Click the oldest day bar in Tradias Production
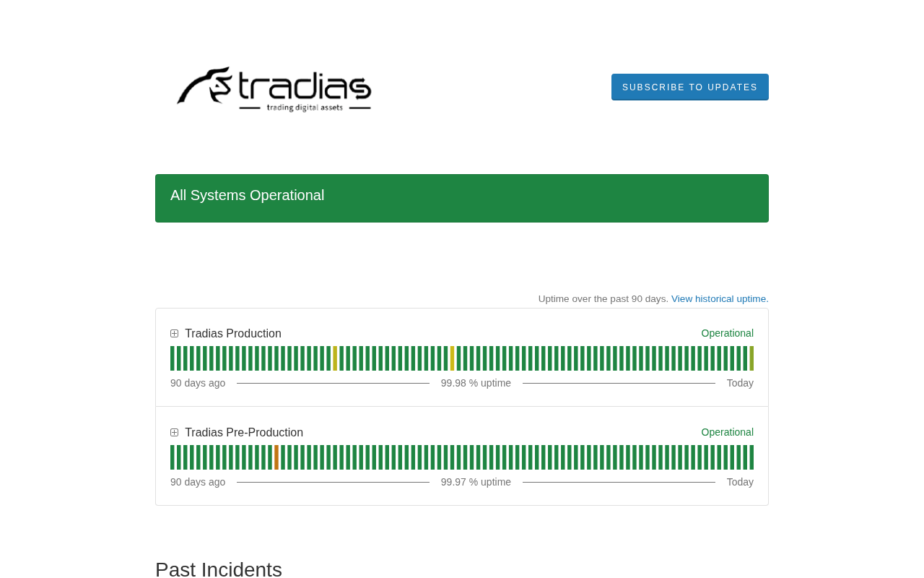 pos(173,358)
